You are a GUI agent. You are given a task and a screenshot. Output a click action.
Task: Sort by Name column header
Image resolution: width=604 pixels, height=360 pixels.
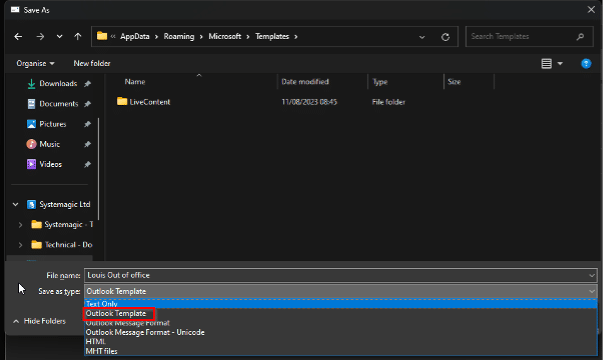coord(135,82)
